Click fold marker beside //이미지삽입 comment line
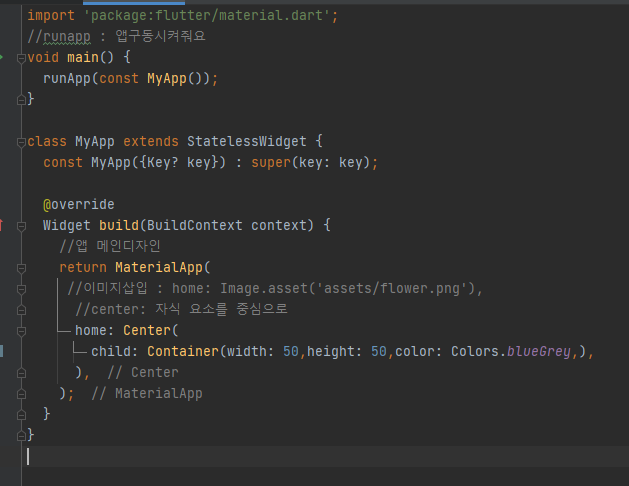 tap(21, 289)
